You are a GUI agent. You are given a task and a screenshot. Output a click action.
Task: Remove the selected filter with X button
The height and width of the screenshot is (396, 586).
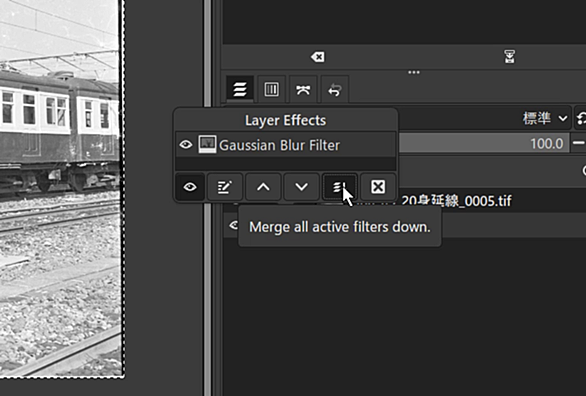click(378, 186)
